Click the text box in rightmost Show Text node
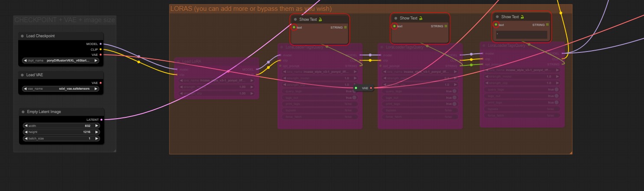 pos(521,35)
